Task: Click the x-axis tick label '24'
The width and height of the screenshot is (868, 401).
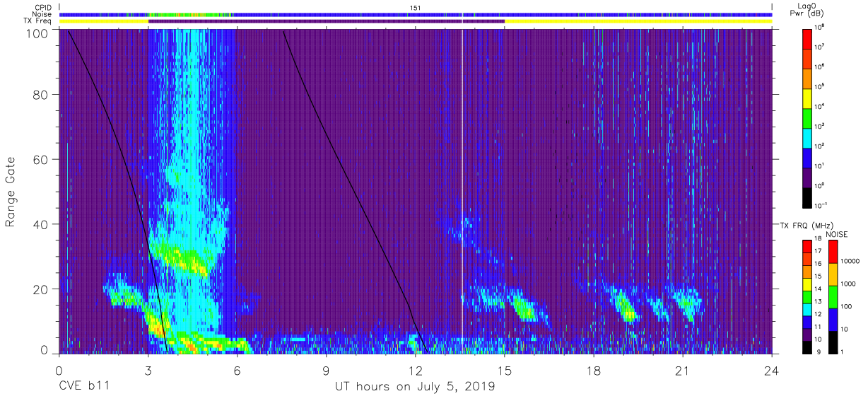Action: (772, 370)
